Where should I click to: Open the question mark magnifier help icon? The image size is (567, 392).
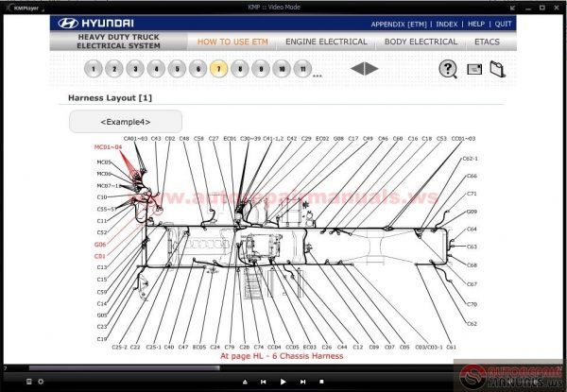point(448,69)
